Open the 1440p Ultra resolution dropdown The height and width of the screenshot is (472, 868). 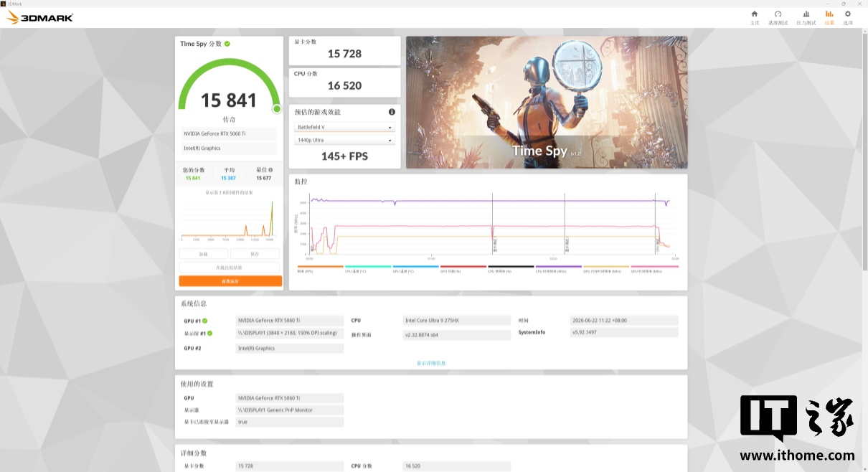(x=344, y=140)
